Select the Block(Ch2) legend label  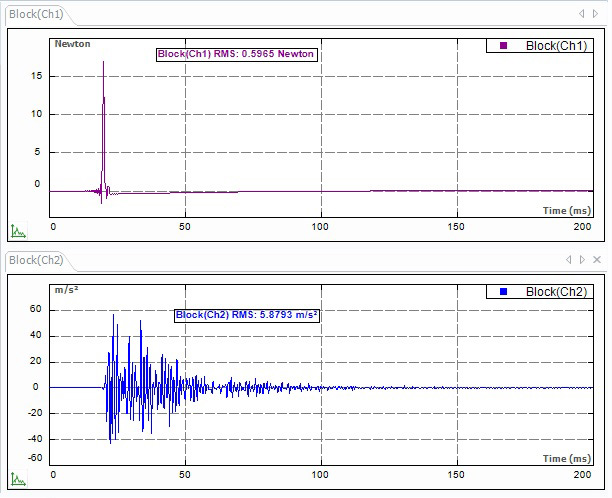[557, 292]
